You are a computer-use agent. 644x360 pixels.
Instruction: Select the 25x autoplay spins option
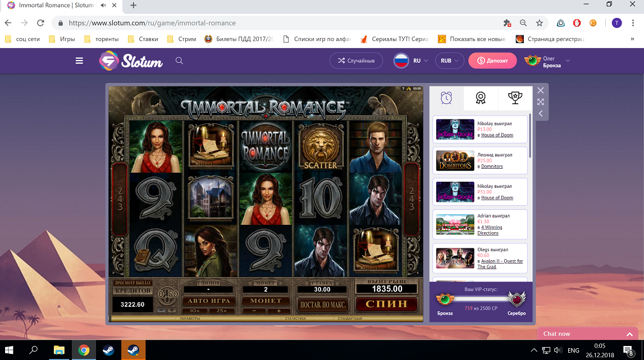tap(222, 311)
